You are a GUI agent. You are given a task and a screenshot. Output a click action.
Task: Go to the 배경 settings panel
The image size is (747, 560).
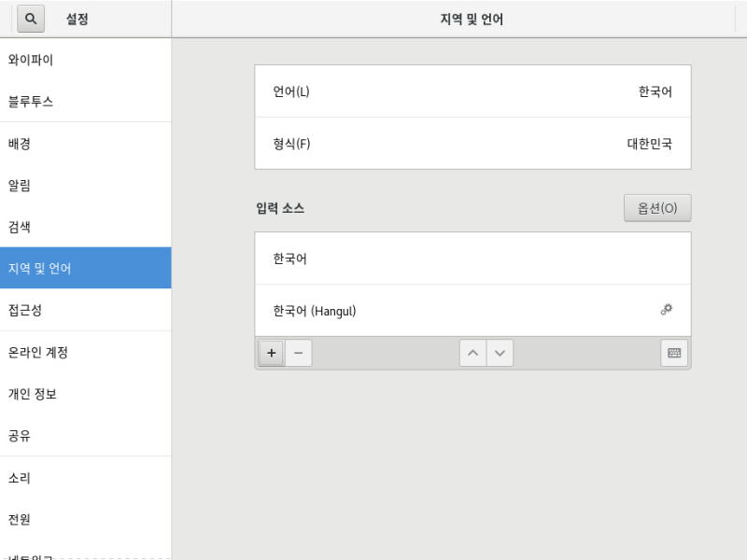(x=86, y=144)
